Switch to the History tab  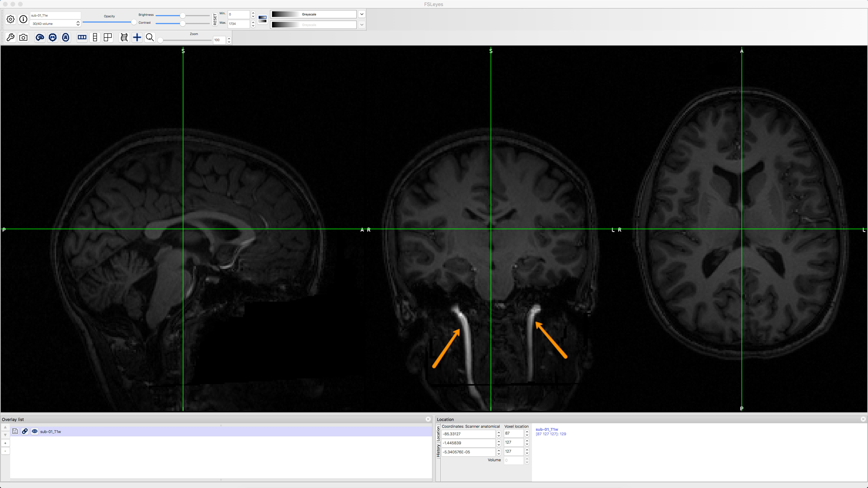pyautogui.click(x=438, y=451)
